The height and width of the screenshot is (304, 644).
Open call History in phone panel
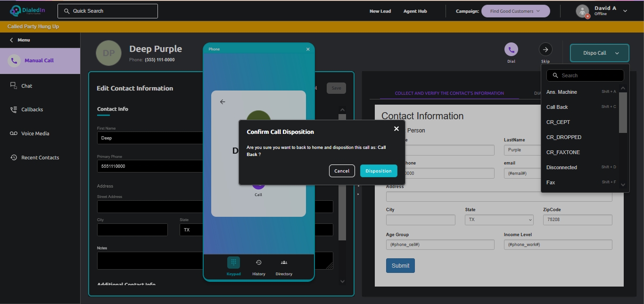coord(258,266)
